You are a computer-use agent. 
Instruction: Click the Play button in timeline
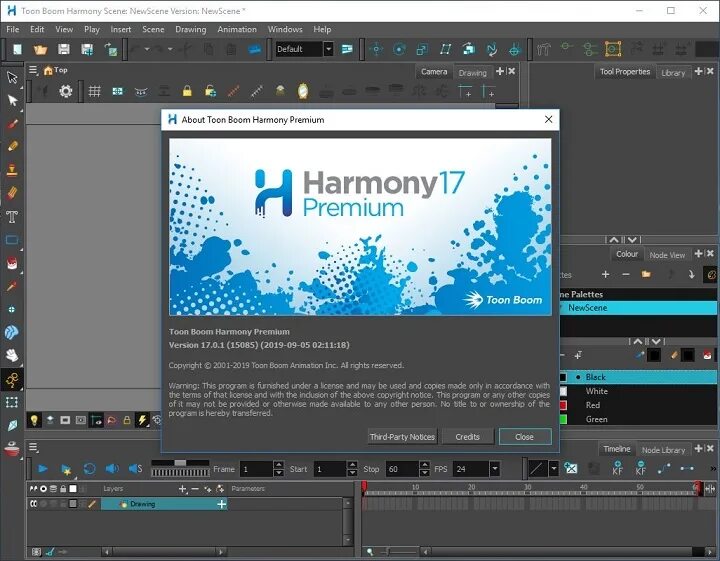(43, 469)
